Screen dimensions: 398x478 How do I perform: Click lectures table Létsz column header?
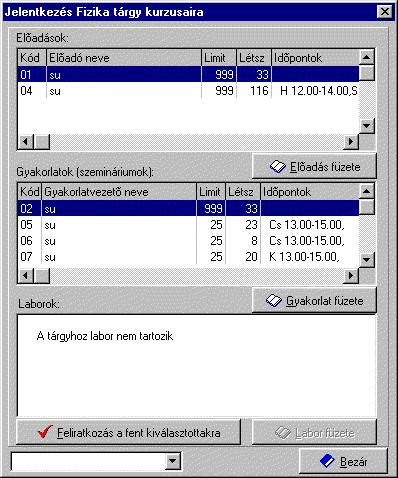click(254, 58)
